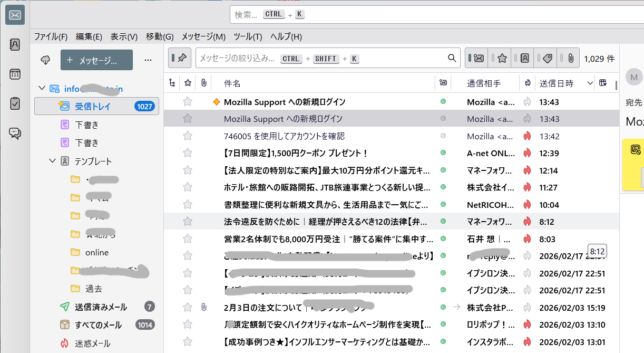
Task: Click junk flame on the ロリポップ mail
Action: pos(526,325)
